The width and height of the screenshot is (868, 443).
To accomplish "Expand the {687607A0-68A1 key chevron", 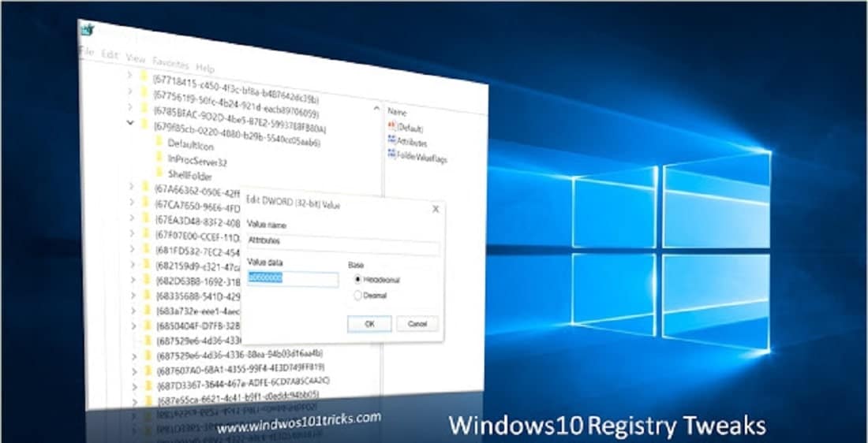I will tap(134, 371).
